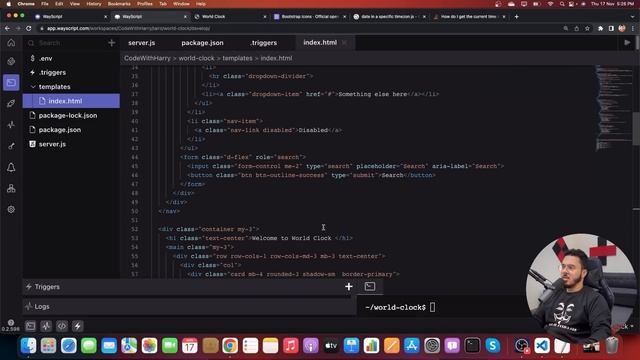This screenshot has width=640, height=360.
Task: Open package.json in the file tree
Action: pos(71,130)
